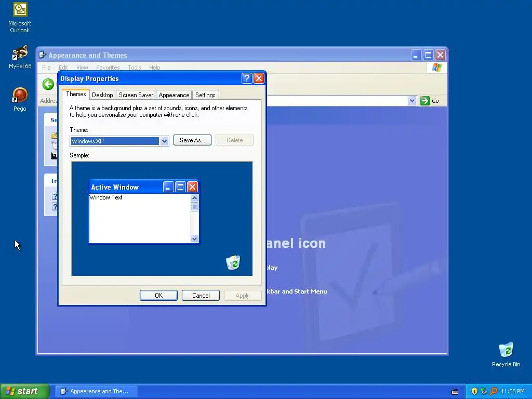Click the Windows flag logo in the menu bar
Screen dimensions: 532x399
click(x=436, y=67)
